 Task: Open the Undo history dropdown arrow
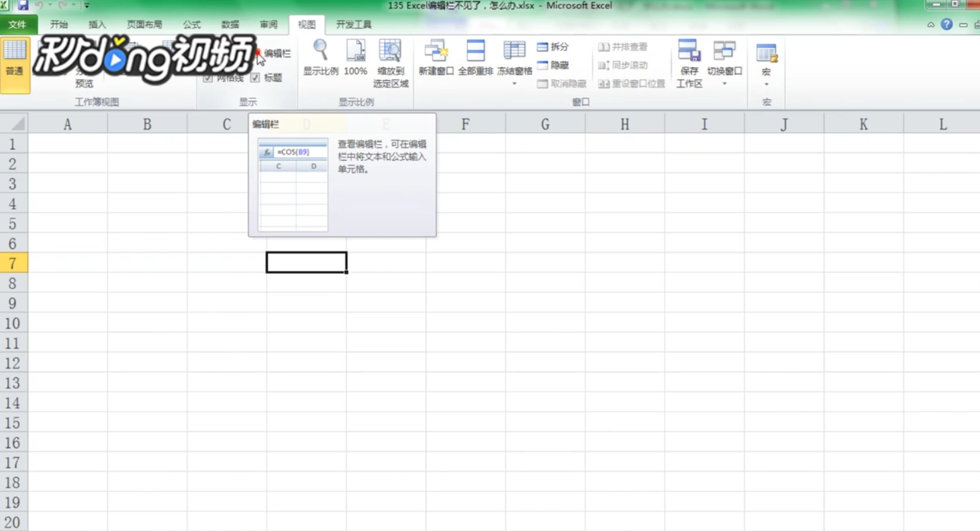(x=50, y=5)
